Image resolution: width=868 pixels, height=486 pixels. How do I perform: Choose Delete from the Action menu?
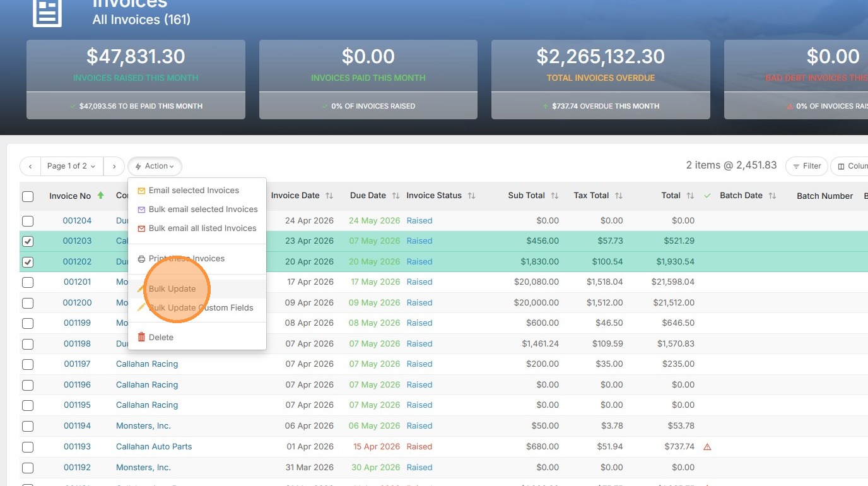(x=197, y=338)
